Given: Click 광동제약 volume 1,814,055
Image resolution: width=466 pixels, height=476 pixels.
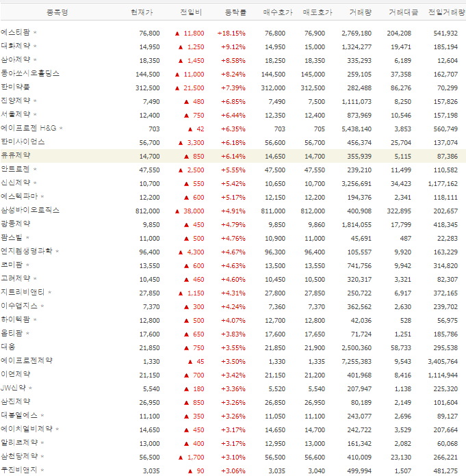Looking at the screenshot, I should [x=357, y=225].
